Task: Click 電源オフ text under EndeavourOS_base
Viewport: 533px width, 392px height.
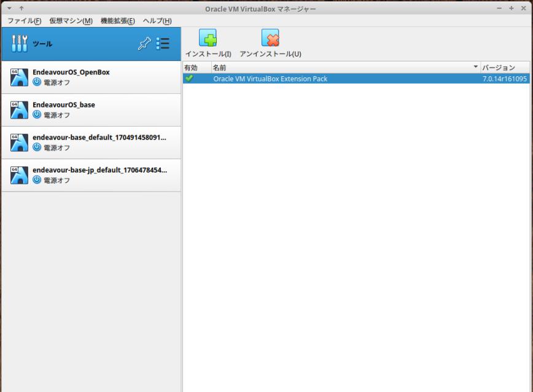Action: [x=56, y=115]
